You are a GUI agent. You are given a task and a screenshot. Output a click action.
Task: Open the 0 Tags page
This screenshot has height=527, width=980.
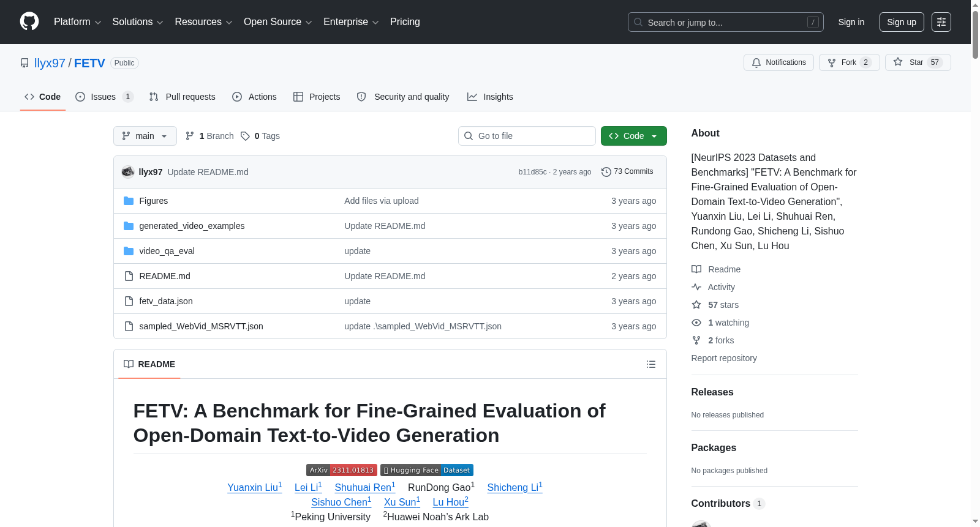pos(260,136)
